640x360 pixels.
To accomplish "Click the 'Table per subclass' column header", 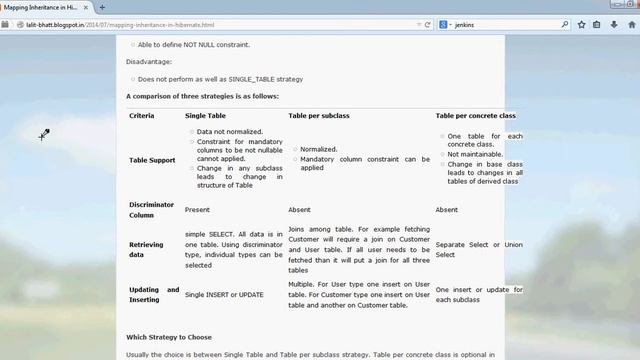I will (319, 116).
